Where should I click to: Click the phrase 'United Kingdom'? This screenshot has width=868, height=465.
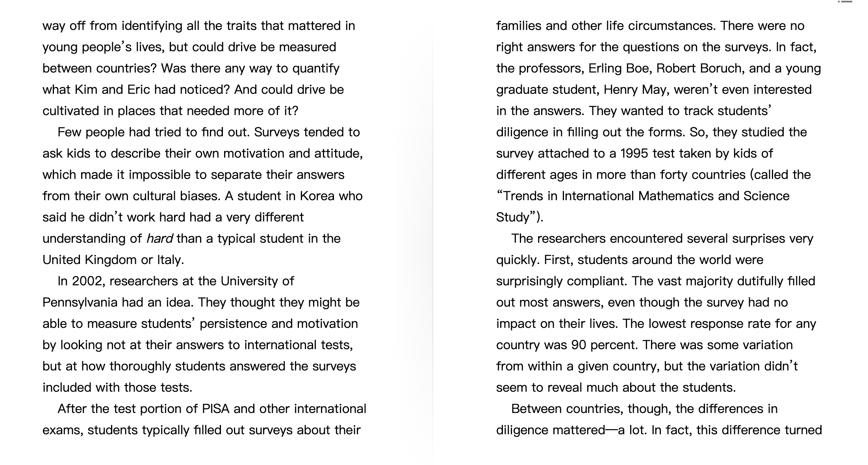tap(89, 260)
